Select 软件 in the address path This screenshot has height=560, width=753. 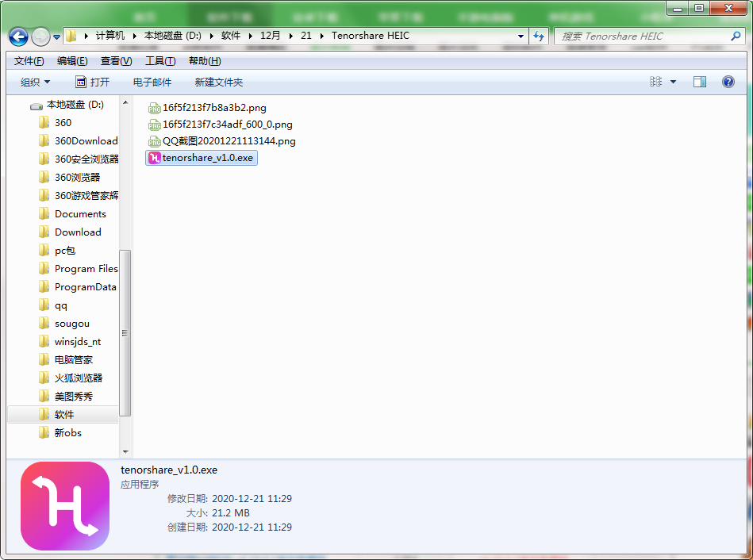tap(231, 36)
